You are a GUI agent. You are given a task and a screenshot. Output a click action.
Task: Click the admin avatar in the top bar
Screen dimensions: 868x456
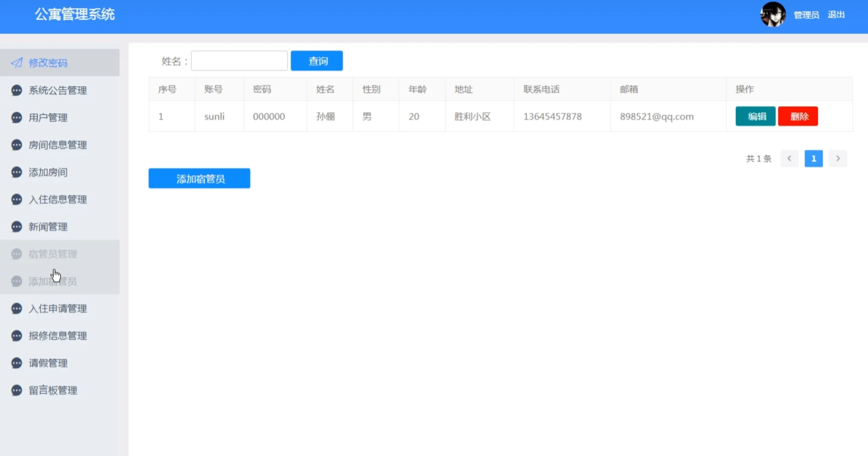(x=773, y=14)
